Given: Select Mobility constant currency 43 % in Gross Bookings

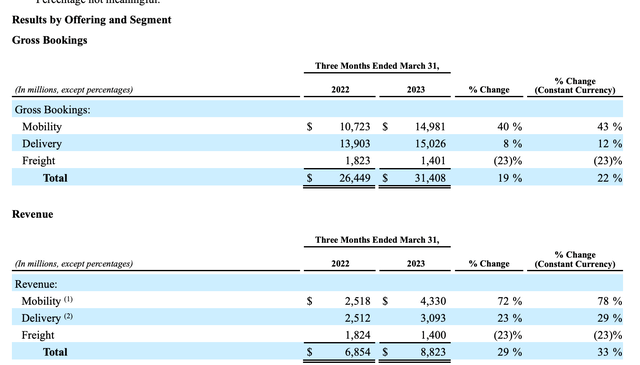Looking at the screenshot, I should [x=610, y=127].
